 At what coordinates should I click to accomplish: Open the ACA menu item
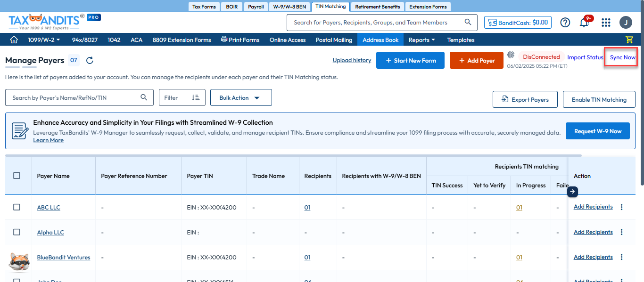pyautogui.click(x=136, y=40)
